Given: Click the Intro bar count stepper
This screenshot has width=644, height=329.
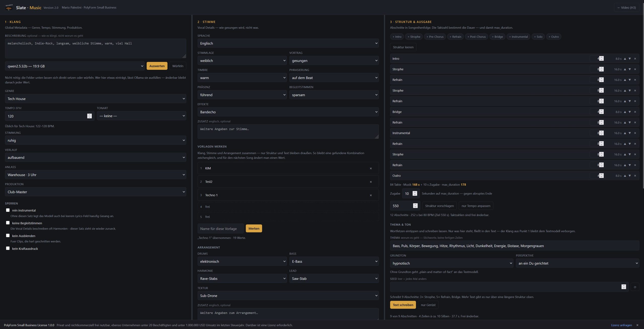Looking at the screenshot, I should 601,58.
